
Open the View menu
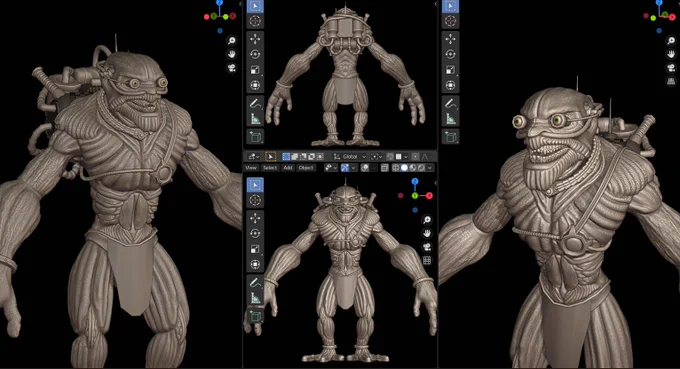point(251,167)
